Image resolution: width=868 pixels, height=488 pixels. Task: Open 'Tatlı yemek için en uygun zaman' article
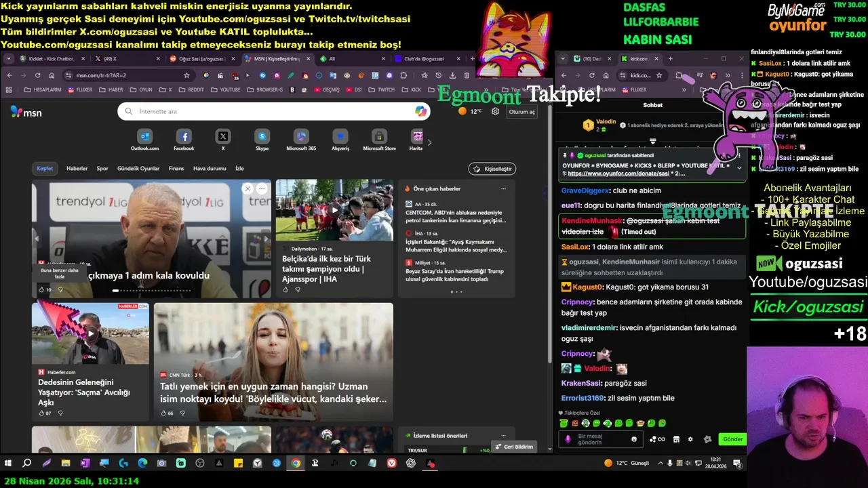(273, 392)
